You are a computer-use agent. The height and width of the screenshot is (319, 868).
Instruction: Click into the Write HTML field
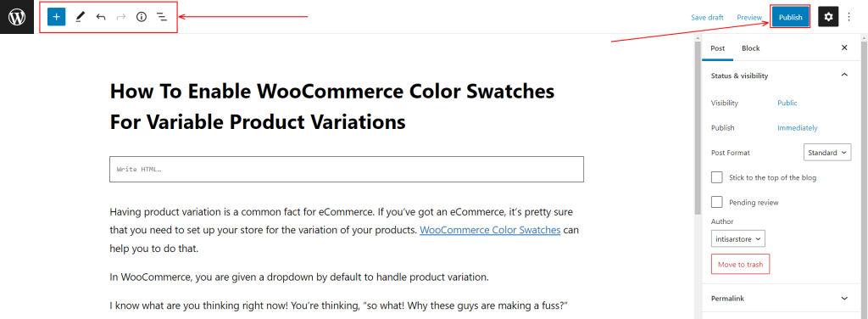(x=347, y=170)
